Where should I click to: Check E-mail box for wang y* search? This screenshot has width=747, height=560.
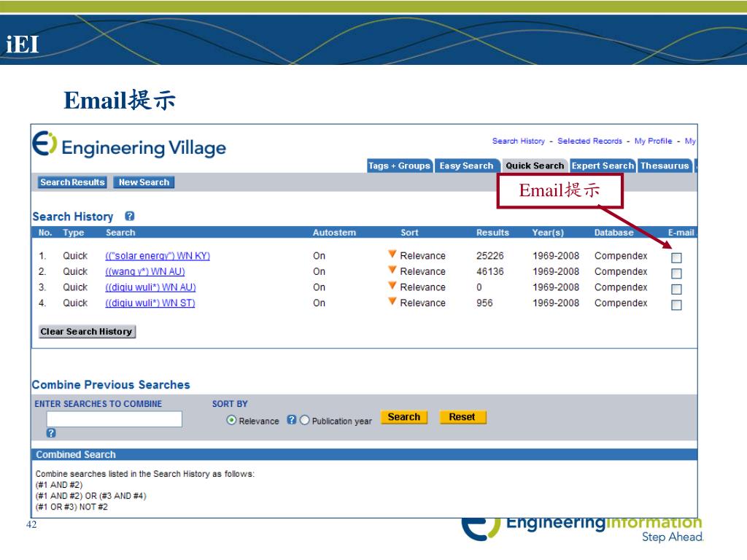point(676,273)
